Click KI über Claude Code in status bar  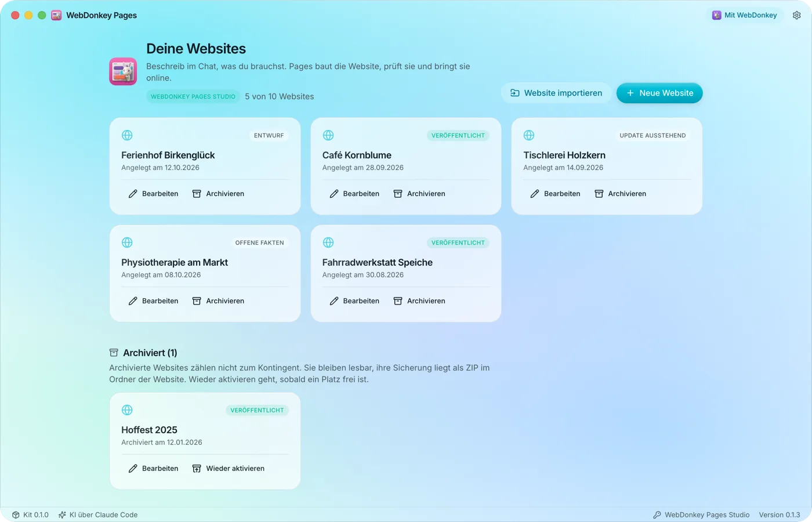98,515
